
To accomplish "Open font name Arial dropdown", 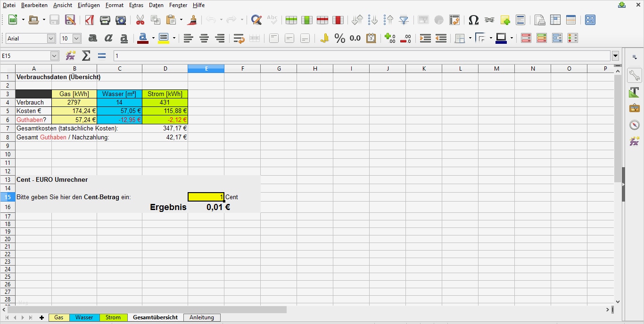I will tap(51, 39).
